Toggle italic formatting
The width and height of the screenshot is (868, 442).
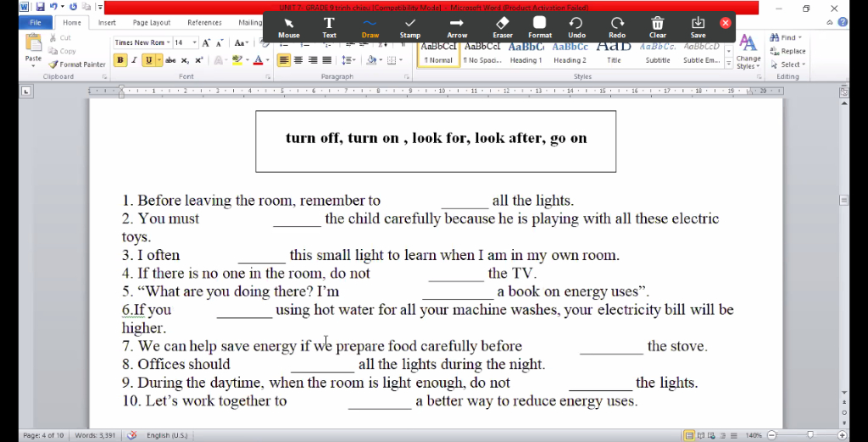click(134, 60)
